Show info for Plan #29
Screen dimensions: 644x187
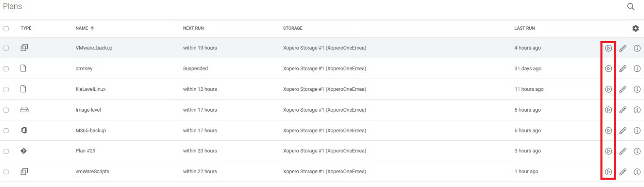(637, 151)
